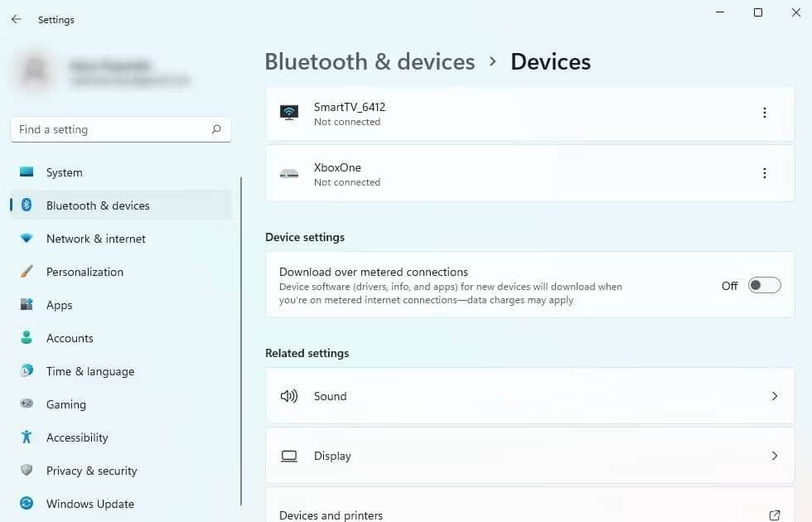Click the Apps sidebar icon
The width and height of the screenshot is (812, 522).
[x=27, y=305]
